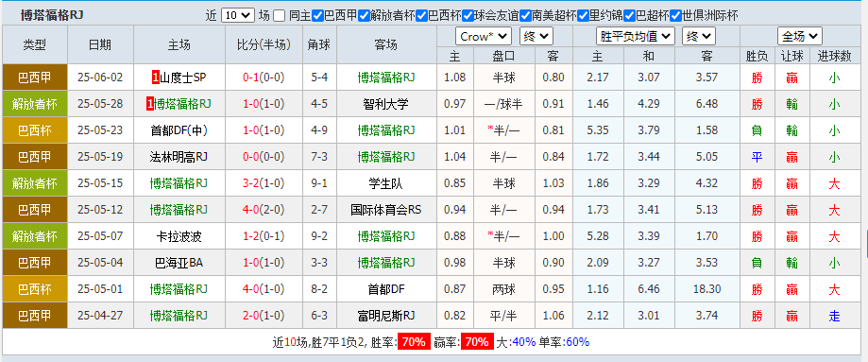Click the 0-1(0-0) score on 25-06-02
The image size is (868, 362).
pos(263,78)
